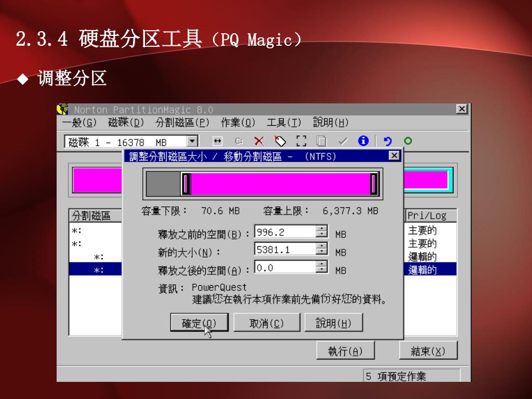Click the Norton PartitionMagic title bar icon
The height and width of the screenshot is (399, 532).
62,109
